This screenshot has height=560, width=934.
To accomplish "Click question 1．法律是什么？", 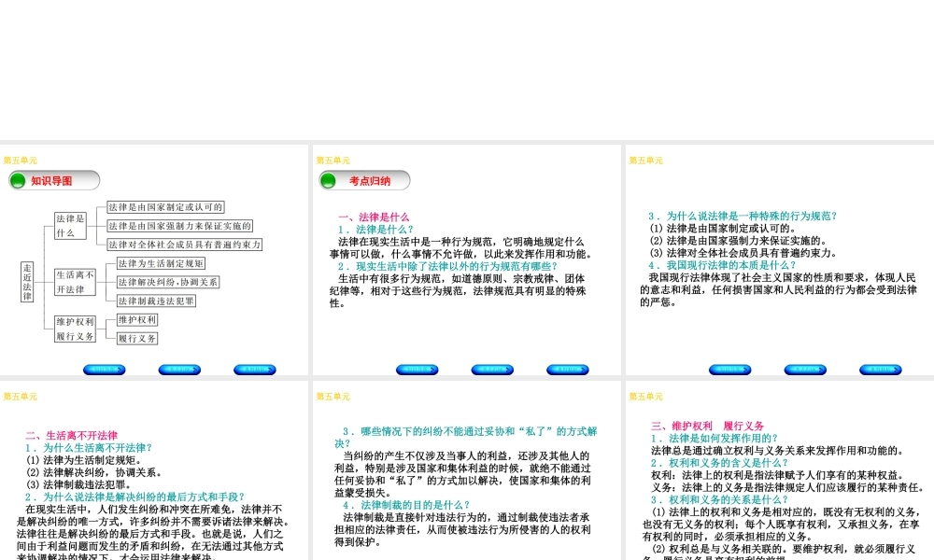I will (x=375, y=229).
